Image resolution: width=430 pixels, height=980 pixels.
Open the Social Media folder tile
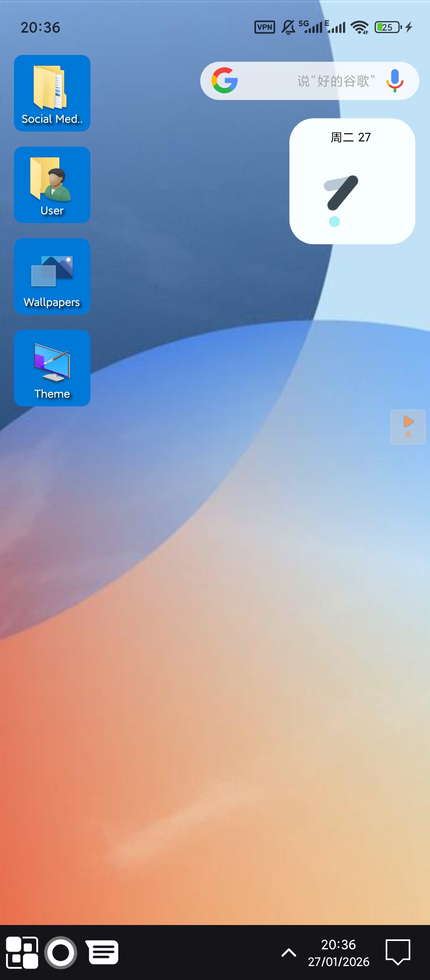point(52,93)
